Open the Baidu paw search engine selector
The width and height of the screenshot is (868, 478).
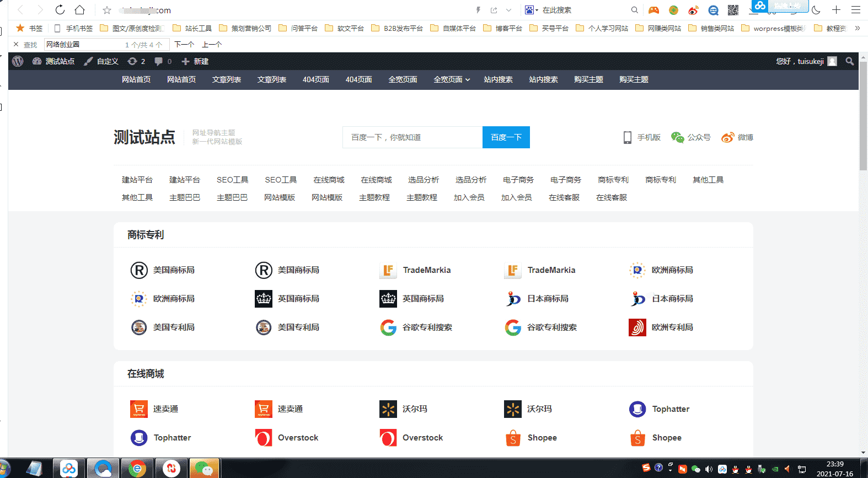(531, 10)
